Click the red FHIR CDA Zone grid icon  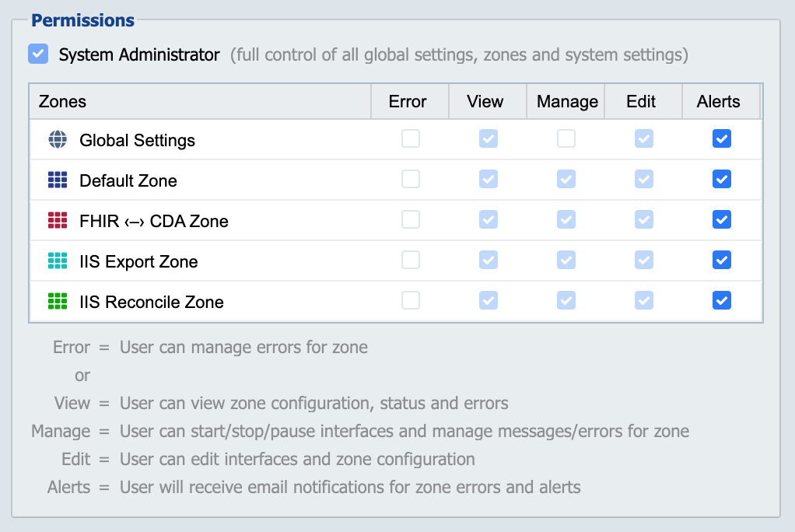coord(58,220)
